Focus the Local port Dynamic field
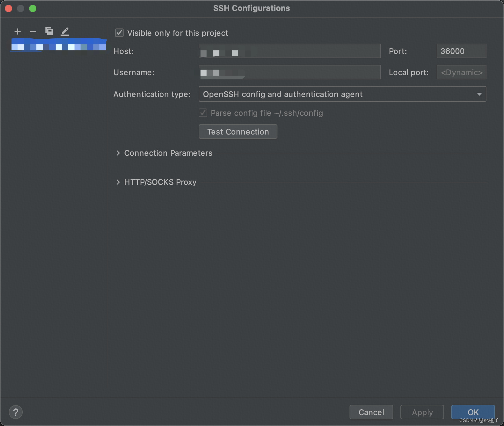 coord(461,72)
